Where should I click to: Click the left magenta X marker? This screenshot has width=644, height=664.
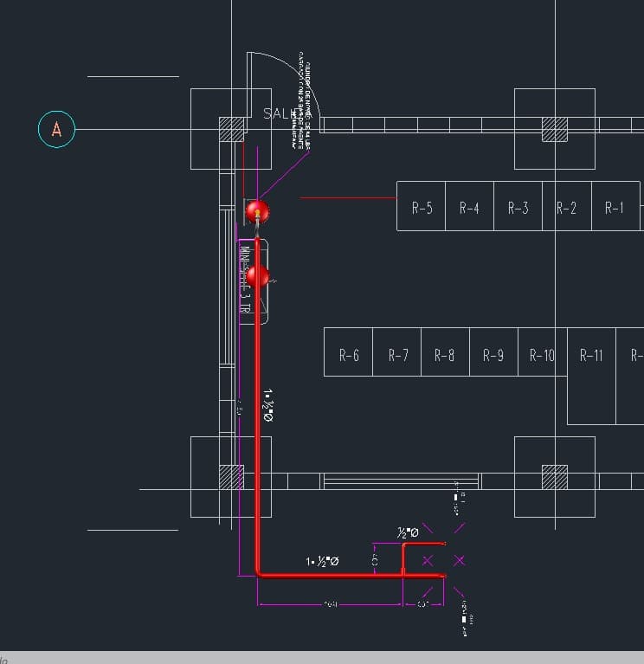click(x=428, y=560)
